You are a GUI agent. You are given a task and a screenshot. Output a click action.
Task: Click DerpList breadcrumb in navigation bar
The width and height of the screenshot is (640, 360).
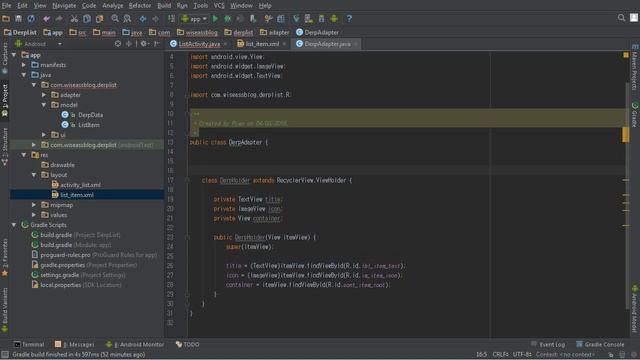tap(20, 32)
